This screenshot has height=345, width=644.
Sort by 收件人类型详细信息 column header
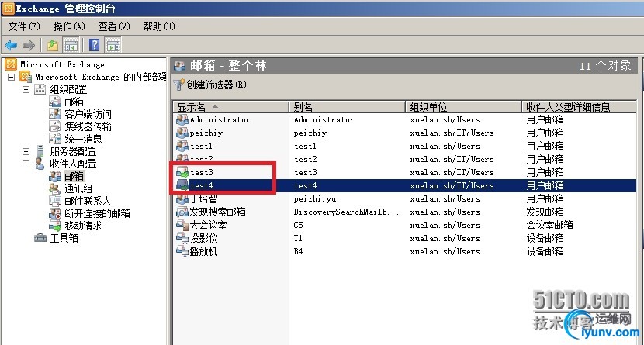579,107
